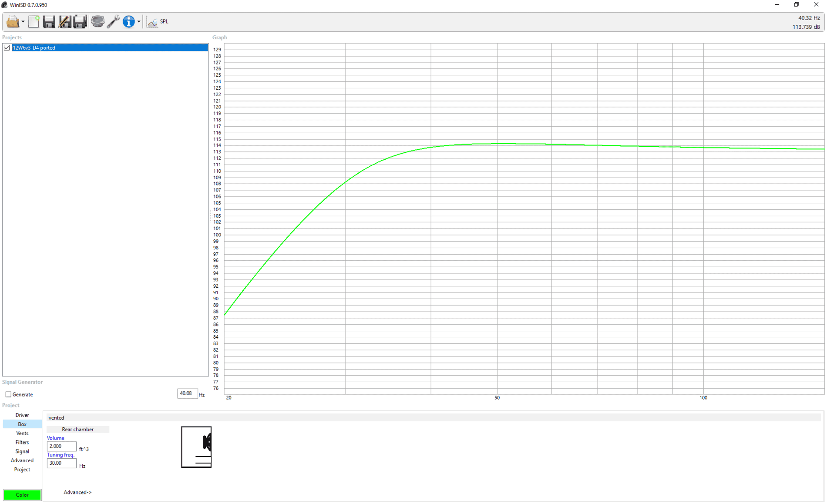This screenshot has height=504, width=827.
Task: Click the rear chamber Volume input field
Action: pyautogui.click(x=61, y=447)
